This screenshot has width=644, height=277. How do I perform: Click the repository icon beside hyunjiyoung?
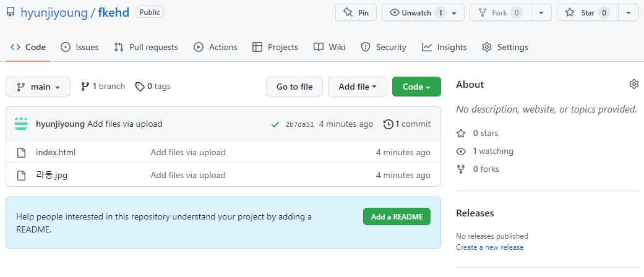tap(11, 12)
